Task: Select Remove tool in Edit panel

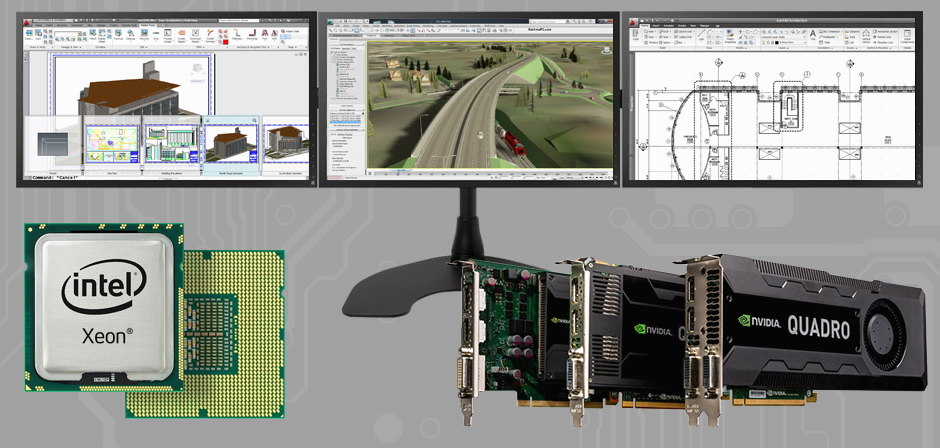Action: (144, 33)
